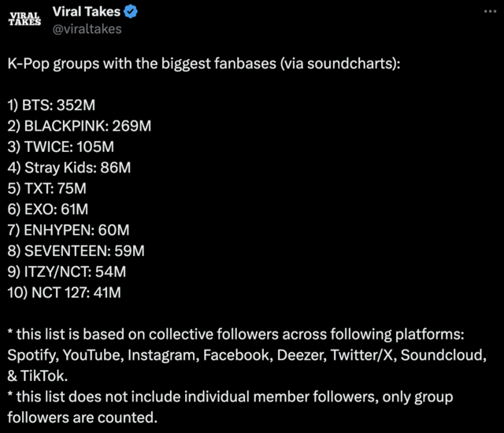Click the line listing Spotify, YouTube, Instagram
The width and height of the screenshot is (504, 433).
(252, 355)
